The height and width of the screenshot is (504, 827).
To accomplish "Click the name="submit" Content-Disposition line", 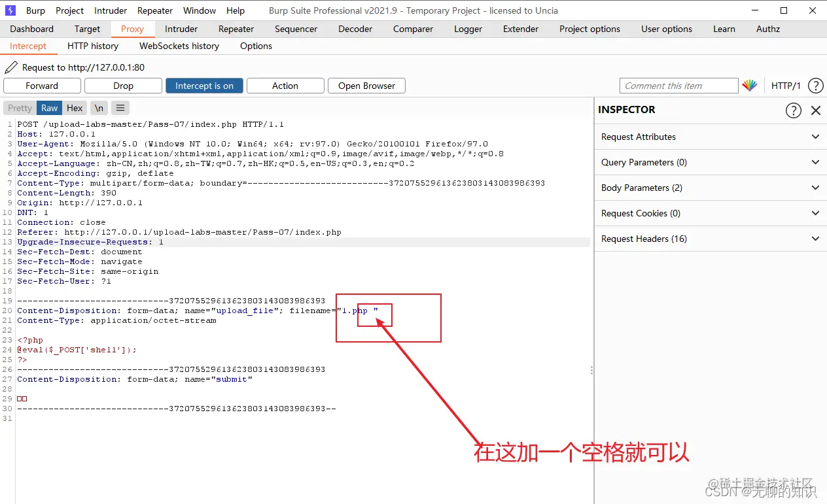I will tap(135, 379).
